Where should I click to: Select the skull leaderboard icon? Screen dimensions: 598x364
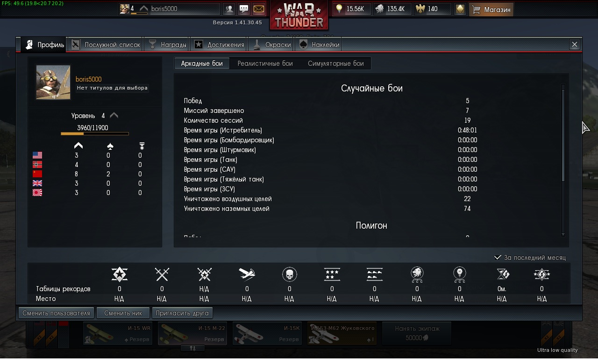click(x=290, y=274)
